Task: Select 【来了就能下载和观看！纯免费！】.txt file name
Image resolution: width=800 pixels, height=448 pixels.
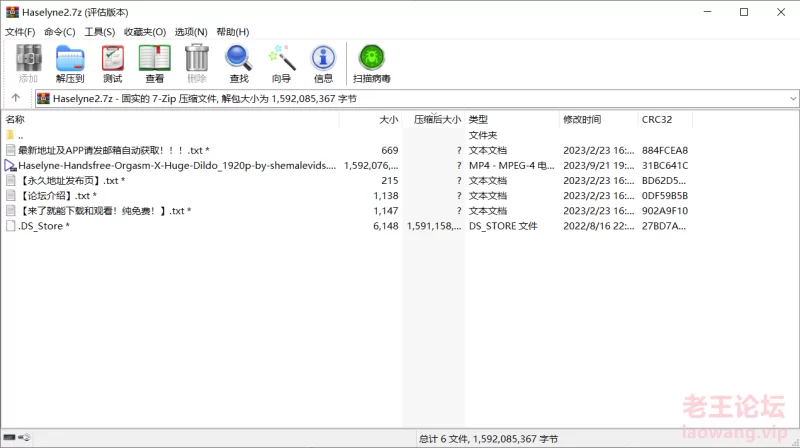Action: (105, 211)
